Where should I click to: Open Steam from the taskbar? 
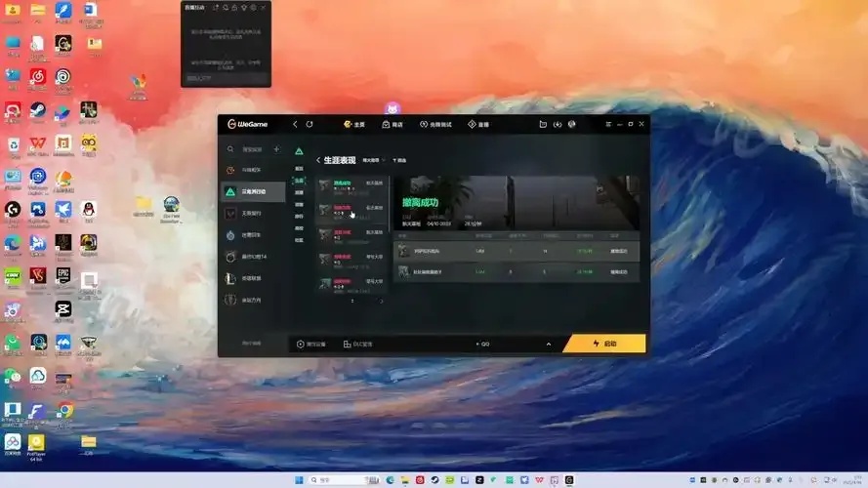pyautogui.click(x=435, y=480)
